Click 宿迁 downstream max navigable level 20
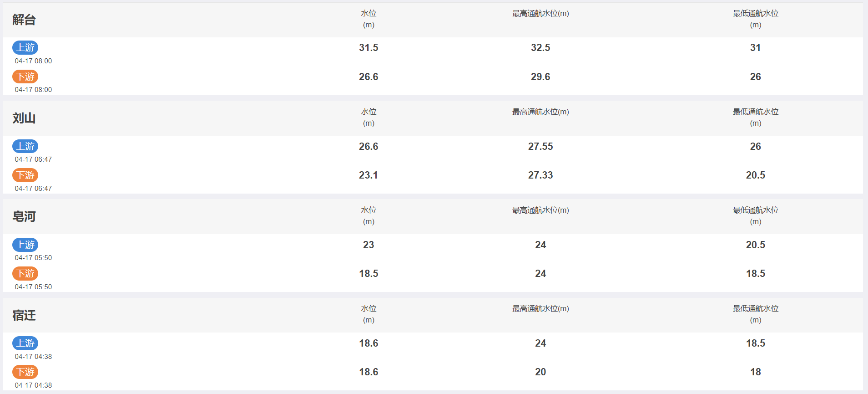Viewport: 868px width, 394px height. coord(540,372)
